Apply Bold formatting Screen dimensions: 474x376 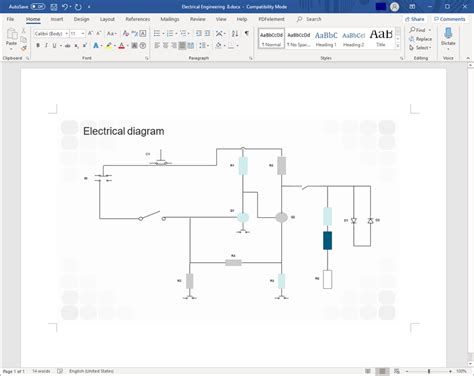[38, 45]
